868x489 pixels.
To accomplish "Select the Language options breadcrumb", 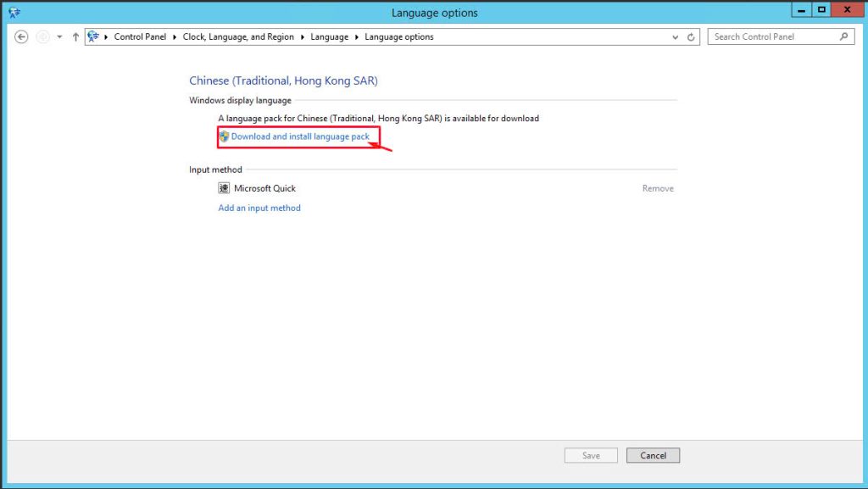I will coord(399,36).
